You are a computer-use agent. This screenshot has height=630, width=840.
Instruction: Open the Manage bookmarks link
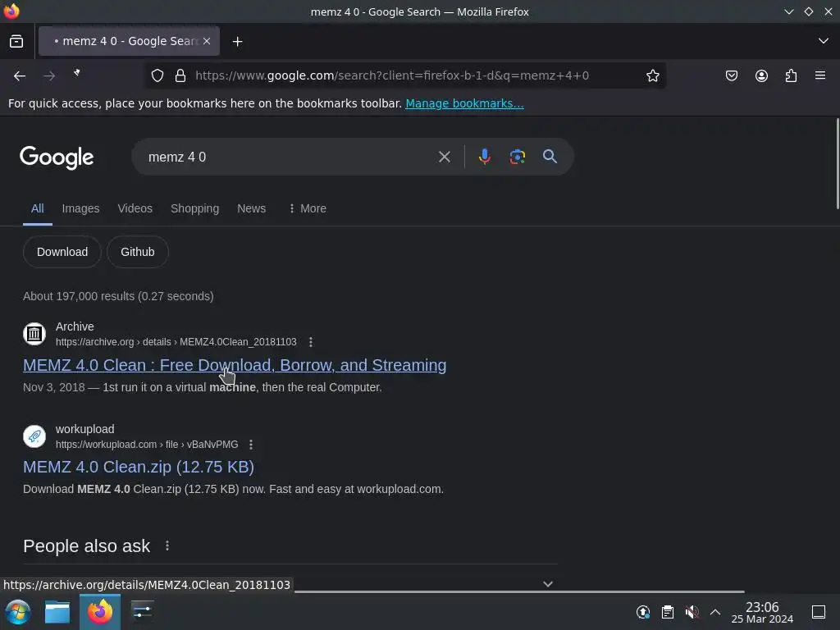pyautogui.click(x=464, y=103)
